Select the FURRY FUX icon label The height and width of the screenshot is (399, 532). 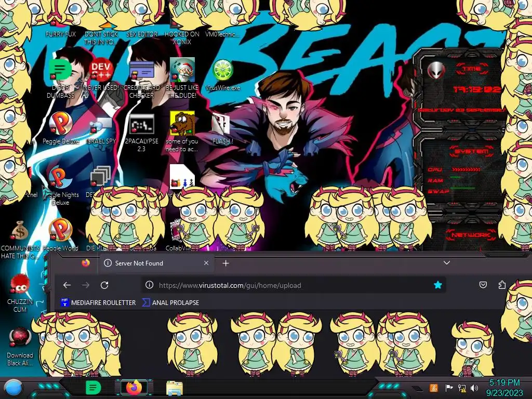[61, 34]
